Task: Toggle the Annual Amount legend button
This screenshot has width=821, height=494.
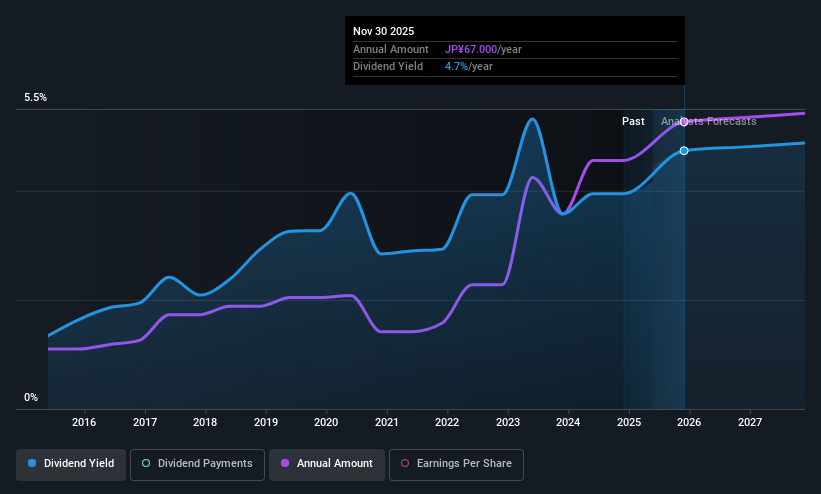Action: pos(327,464)
